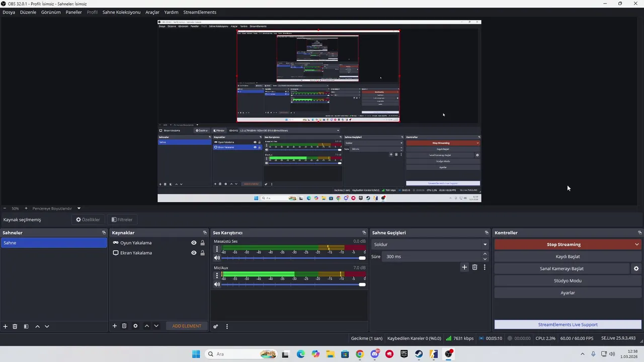Hide the Ekran Yakalama source with its eye icon
This screenshot has height=362, width=644.
pos(194,253)
